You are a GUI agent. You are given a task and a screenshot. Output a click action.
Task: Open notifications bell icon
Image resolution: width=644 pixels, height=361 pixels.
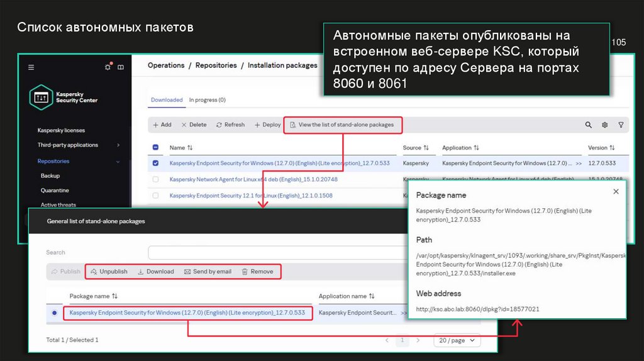[108, 67]
